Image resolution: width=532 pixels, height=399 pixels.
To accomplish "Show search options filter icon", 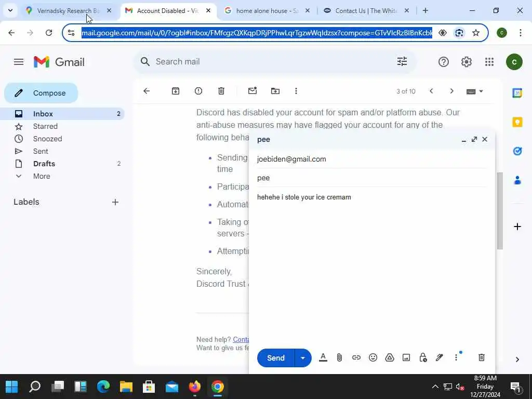I will (x=402, y=61).
